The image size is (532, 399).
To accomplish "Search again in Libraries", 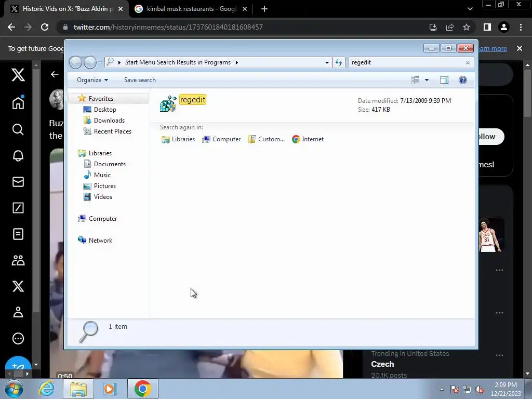I will click(178, 139).
